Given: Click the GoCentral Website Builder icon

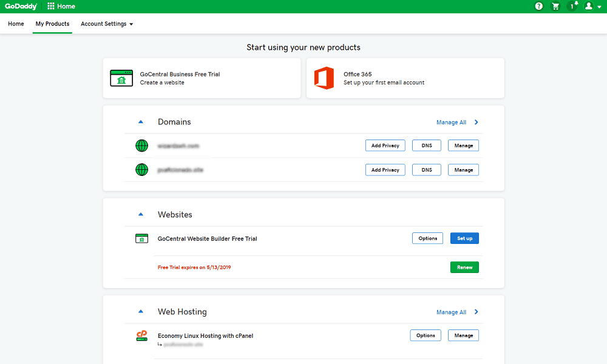Looking at the screenshot, I should (x=141, y=238).
